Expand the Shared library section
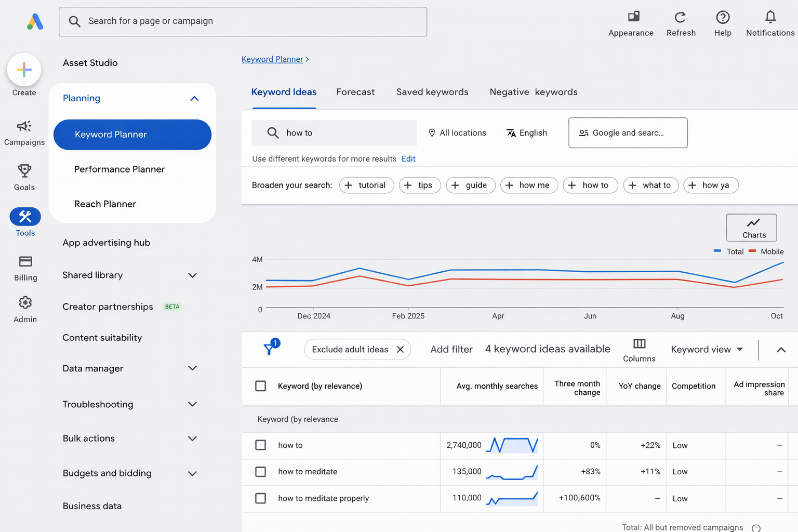The image size is (798, 532). [192, 275]
